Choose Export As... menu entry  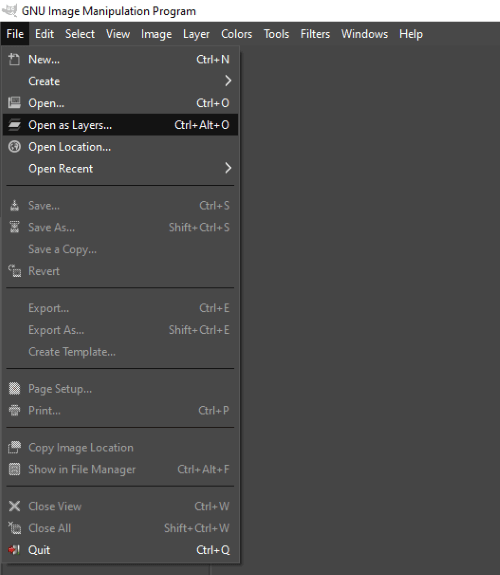click(120, 330)
